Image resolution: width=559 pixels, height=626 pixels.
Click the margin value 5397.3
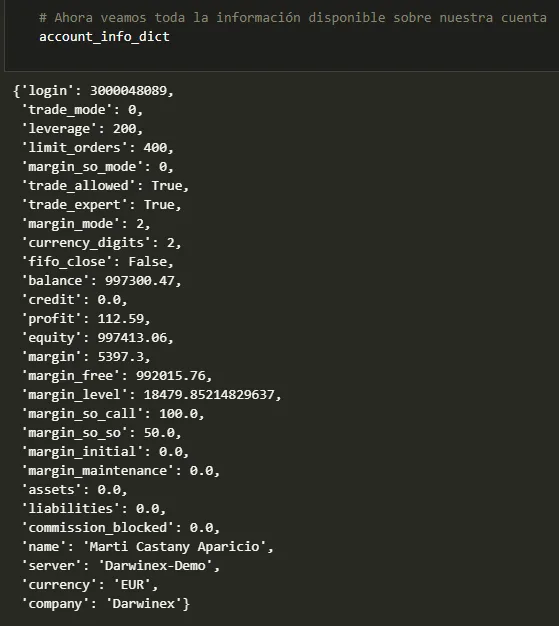121,357
